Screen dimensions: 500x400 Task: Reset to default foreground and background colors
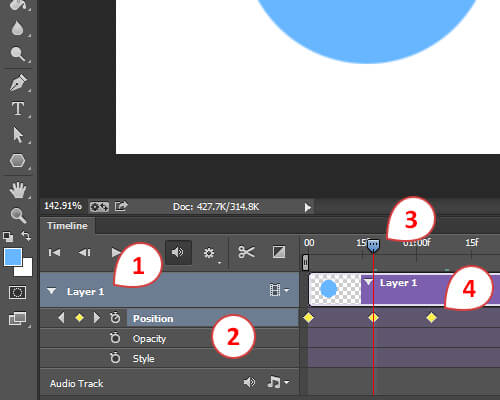click(x=8, y=237)
